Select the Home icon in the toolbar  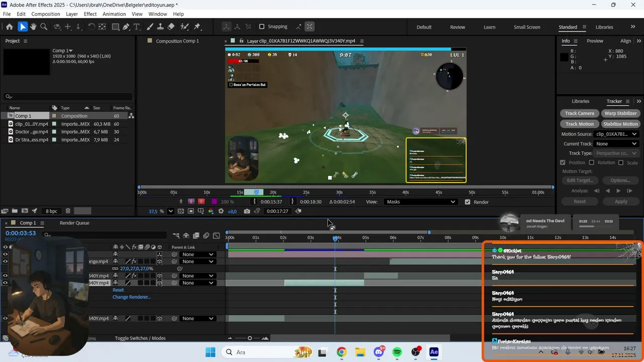[10, 27]
